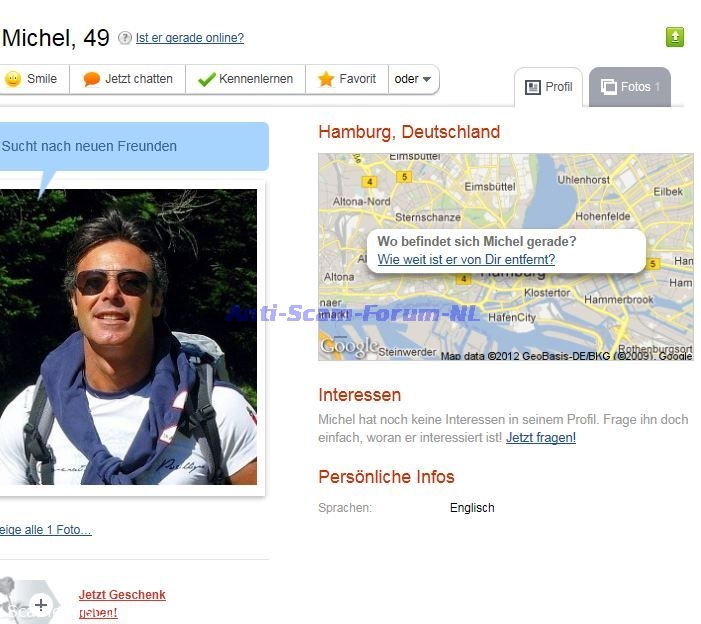701x624 pixels.
Task: Click the star Favorit icon
Action: point(326,79)
